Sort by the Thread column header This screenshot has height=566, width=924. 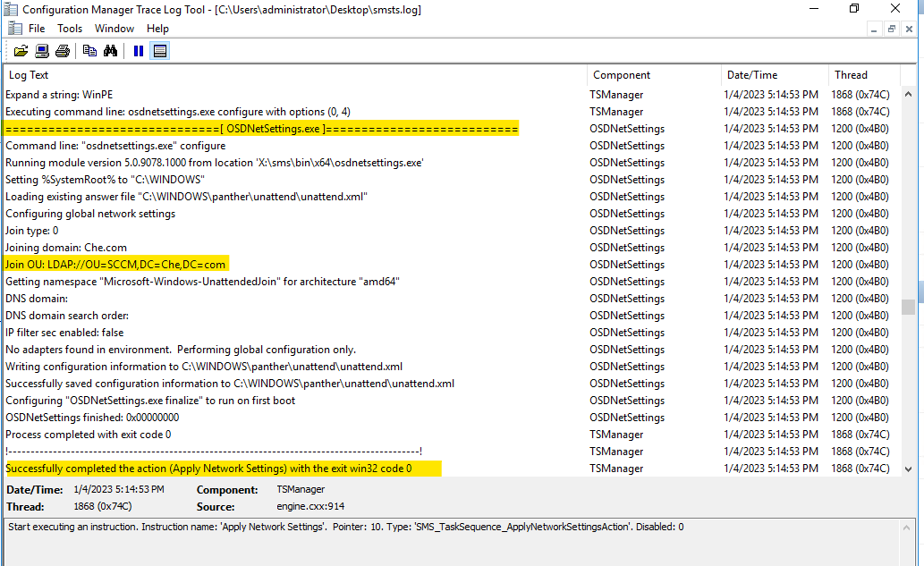864,75
